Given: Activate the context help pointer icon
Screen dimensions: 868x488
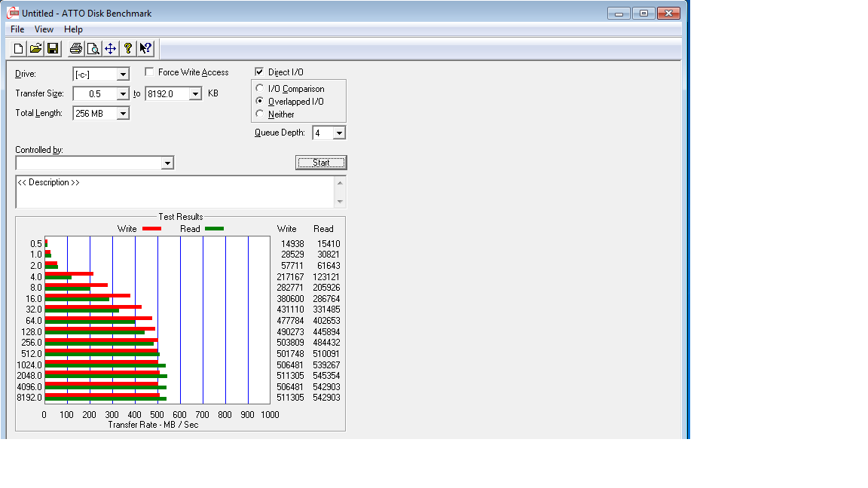Looking at the screenshot, I should [x=145, y=49].
